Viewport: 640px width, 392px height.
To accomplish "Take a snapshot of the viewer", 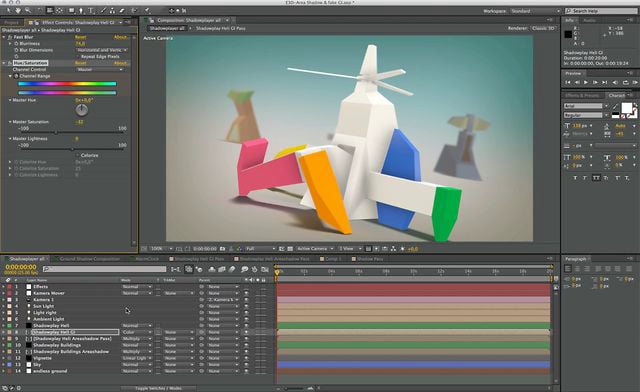I will click(x=222, y=249).
